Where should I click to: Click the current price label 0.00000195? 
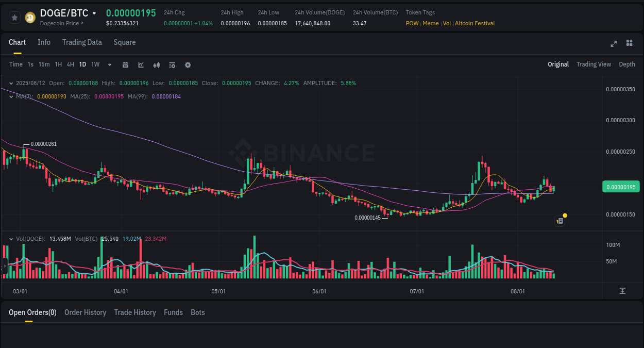coord(621,187)
